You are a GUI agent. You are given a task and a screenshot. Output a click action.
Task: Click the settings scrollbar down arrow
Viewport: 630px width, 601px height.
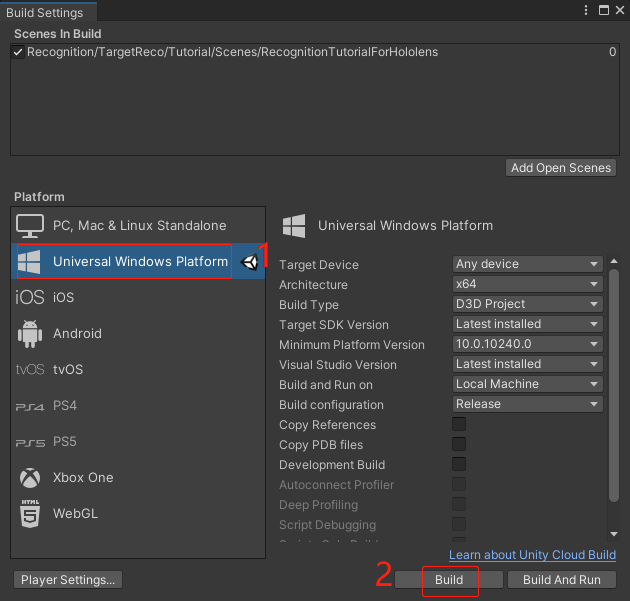pos(614,534)
